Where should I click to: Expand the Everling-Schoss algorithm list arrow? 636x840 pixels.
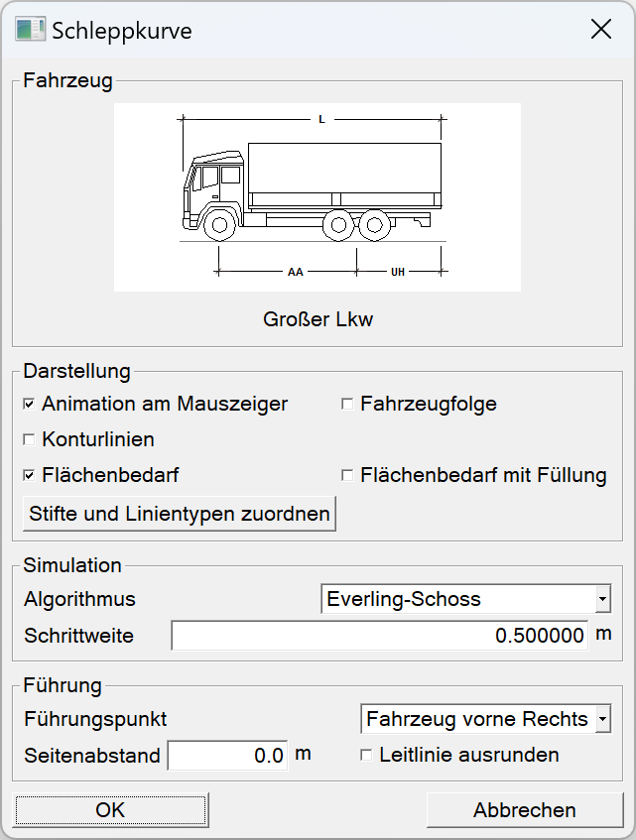[601, 598]
